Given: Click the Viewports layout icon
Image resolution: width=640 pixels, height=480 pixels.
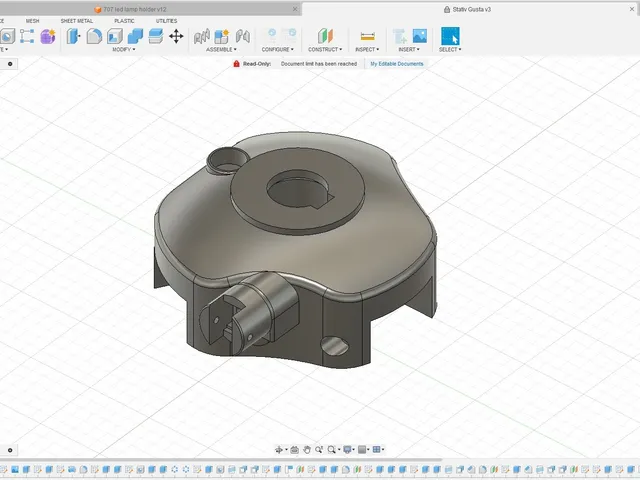Looking at the screenshot, I should [x=378, y=450].
